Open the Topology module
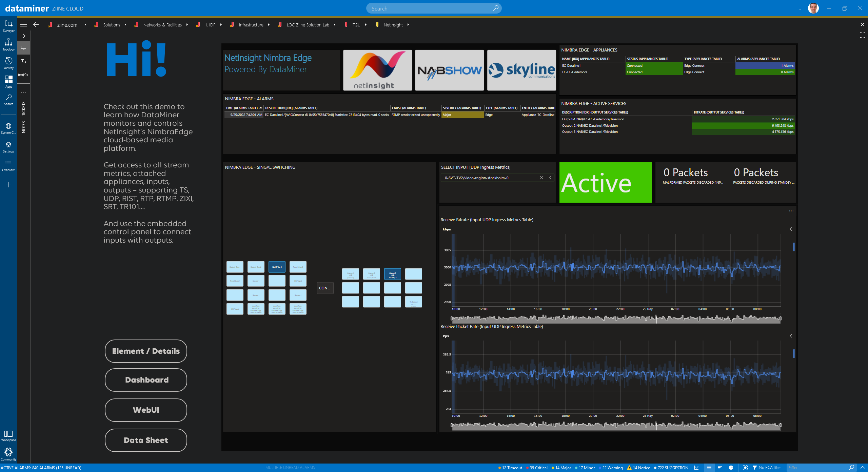Screen dimensions: 868x472 pyautogui.click(x=8, y=45)
